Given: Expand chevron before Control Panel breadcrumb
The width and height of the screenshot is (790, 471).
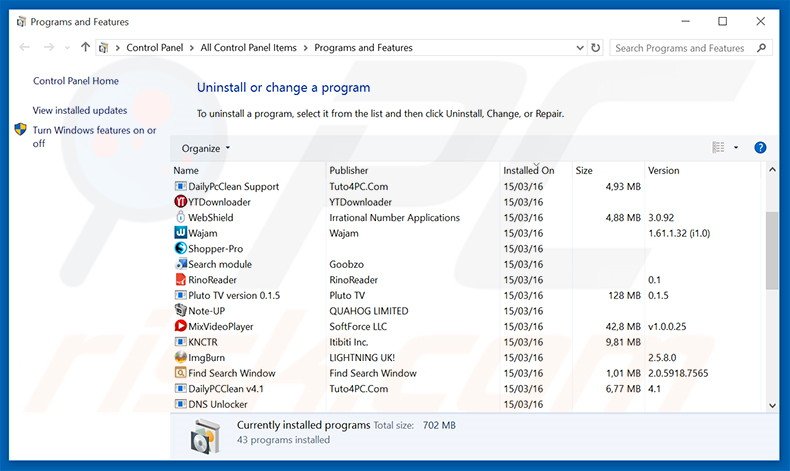Looking at the screenshot, I should (x=117, y=48).
